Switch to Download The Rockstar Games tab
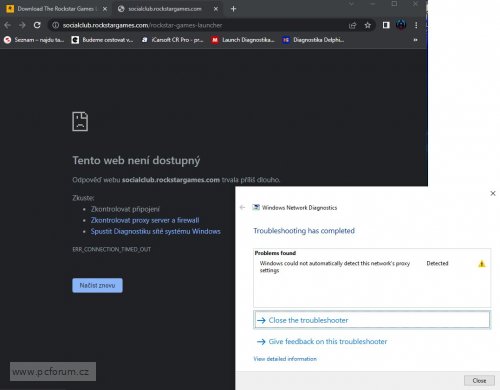500x390 pixels. pos(57,9)
